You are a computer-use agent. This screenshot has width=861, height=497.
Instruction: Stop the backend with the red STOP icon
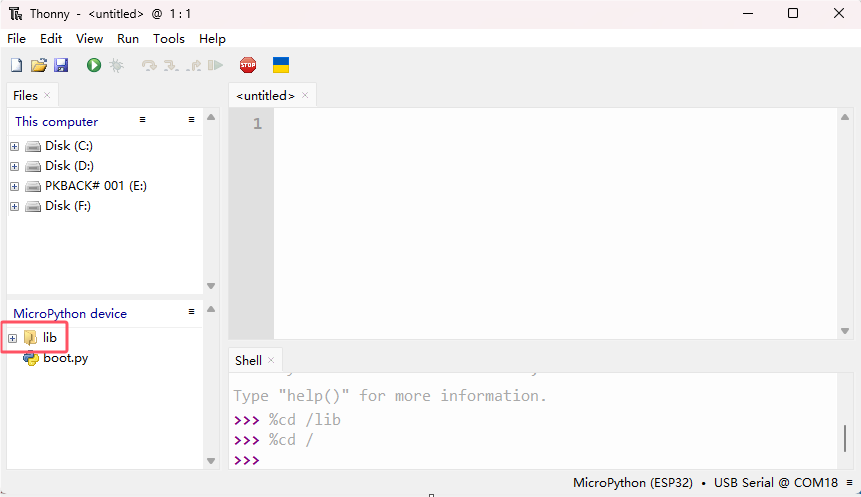point(248,65)
